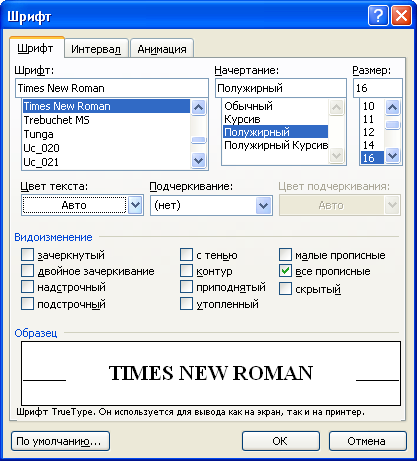Switch to the Анимация tab
This screenshot has width=417, height=461.
point(162,49)
